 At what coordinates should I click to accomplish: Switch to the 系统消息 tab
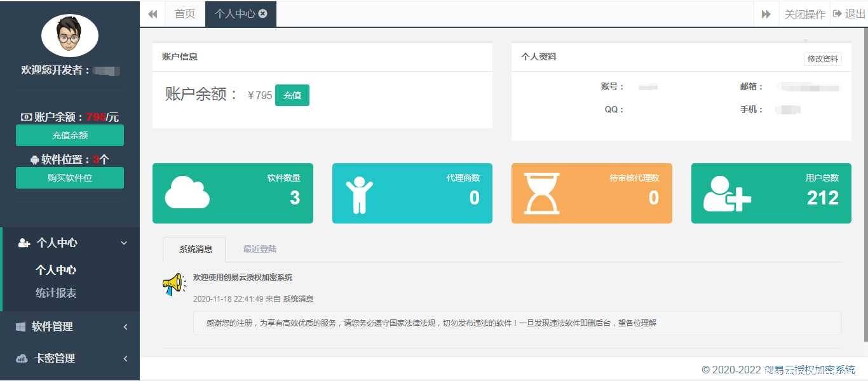click(x=196, y=249)
